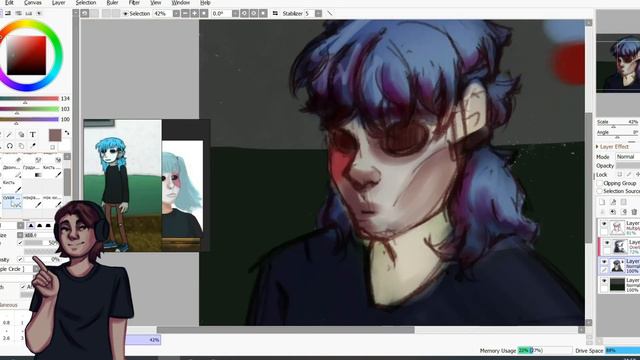Select the magic wand tool

click(x=10, y=134)
